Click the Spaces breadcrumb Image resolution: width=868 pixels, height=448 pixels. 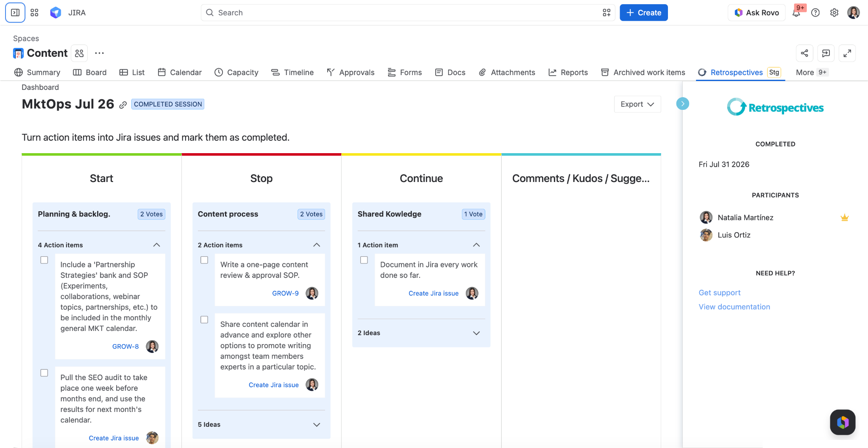click(26, 39)
